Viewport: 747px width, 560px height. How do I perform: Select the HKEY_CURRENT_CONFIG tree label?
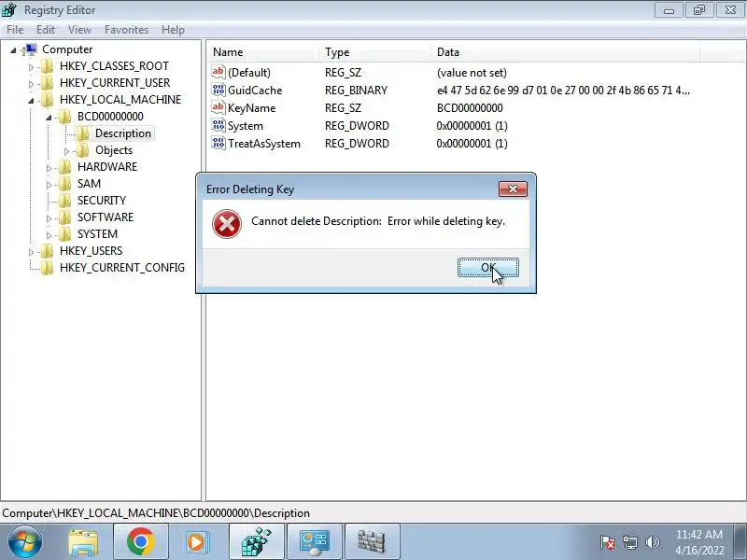[x=122, y=268]
